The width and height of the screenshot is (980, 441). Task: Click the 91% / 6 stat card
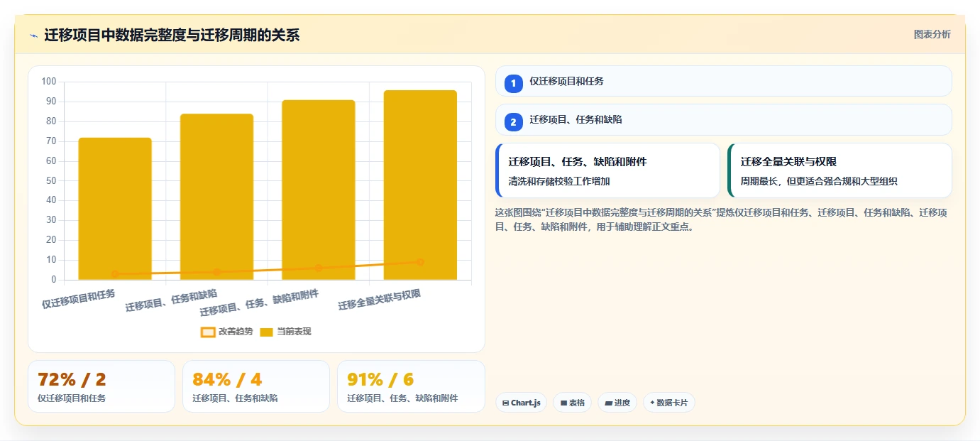coord(411,386)
